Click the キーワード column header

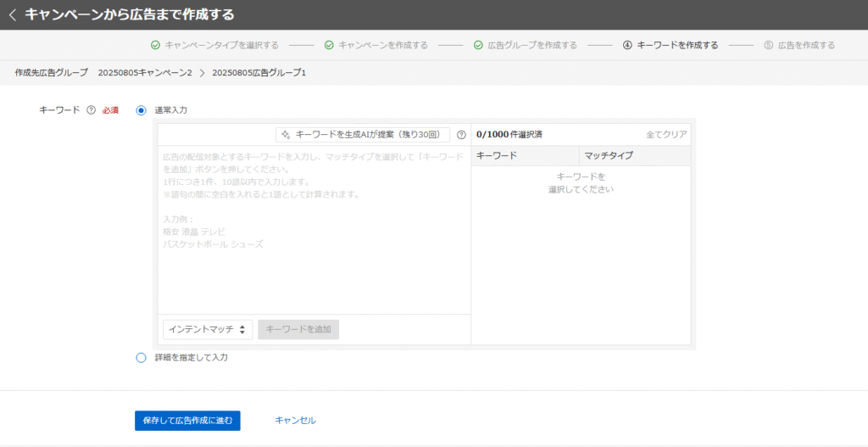pyautogui.click(x=524, y=156)
